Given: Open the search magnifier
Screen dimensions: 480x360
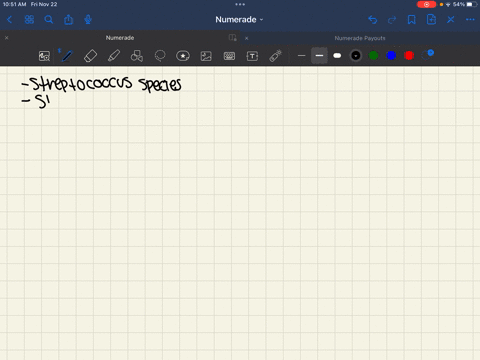Looking at the screenshot, I should 49,20.
